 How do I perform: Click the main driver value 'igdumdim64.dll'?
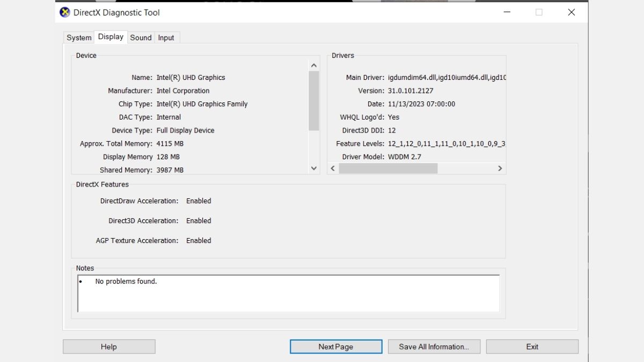(411, 77)
